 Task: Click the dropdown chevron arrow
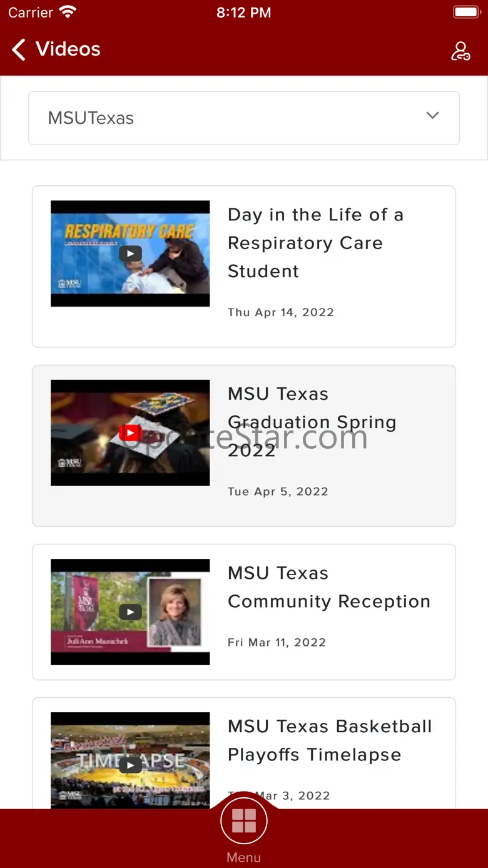coord(432,116)
